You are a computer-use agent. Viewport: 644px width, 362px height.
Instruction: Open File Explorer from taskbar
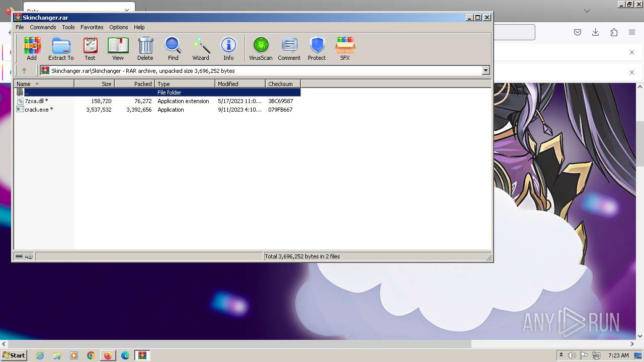coord(57,355)
